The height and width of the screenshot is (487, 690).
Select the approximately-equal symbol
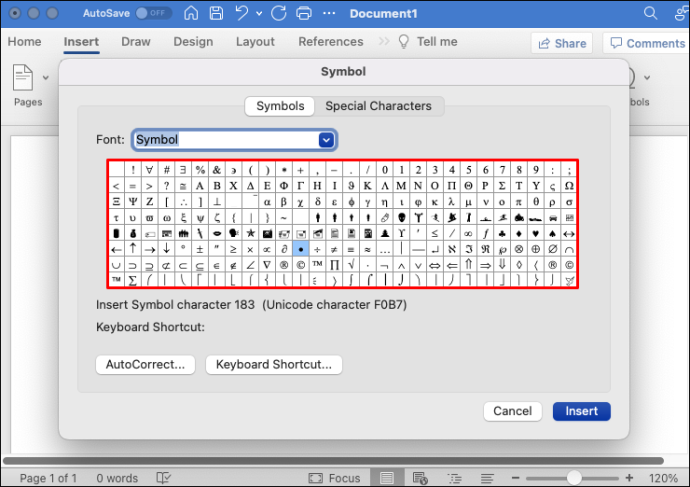point(367,249)
